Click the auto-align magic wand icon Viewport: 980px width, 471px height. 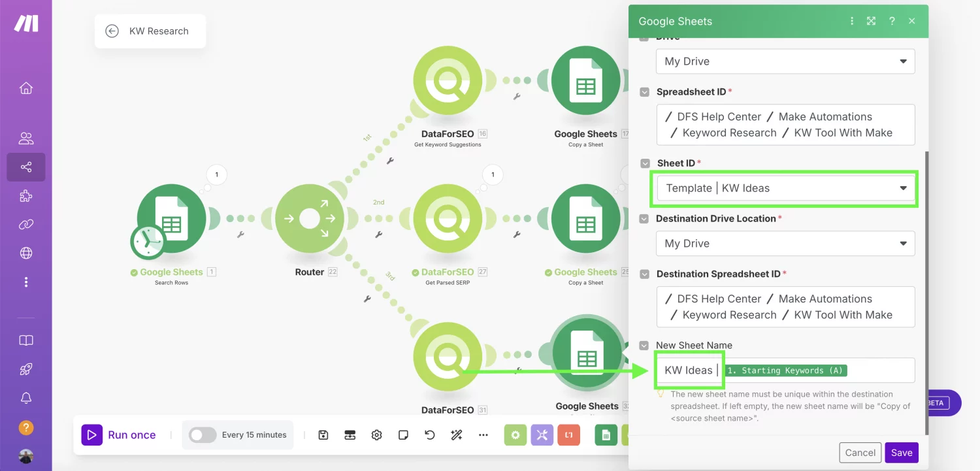(456, 435)
